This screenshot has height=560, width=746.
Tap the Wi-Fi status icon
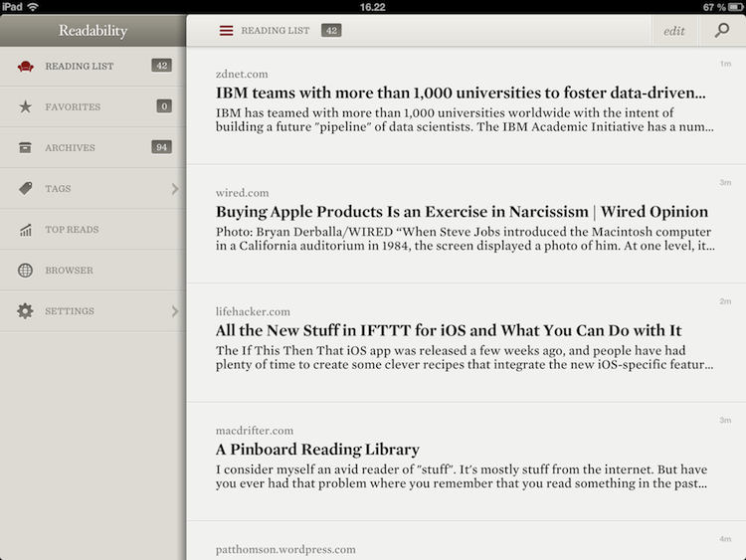pos(33,7)
